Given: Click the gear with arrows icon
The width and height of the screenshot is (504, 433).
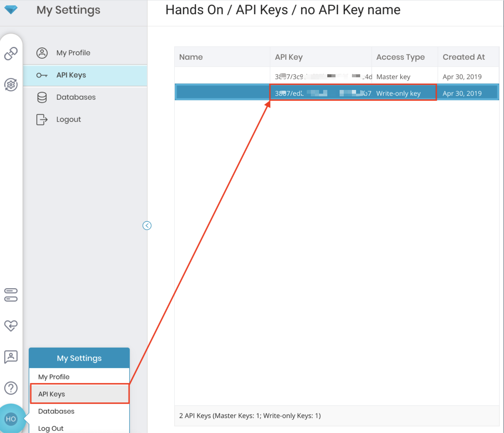Looking at the screenshot, I should coord(11,85).
